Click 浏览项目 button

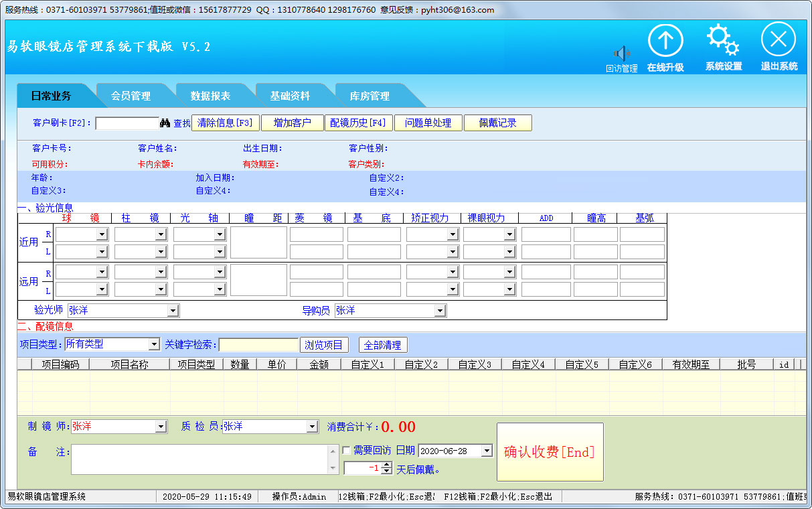(x=324, y=345)
